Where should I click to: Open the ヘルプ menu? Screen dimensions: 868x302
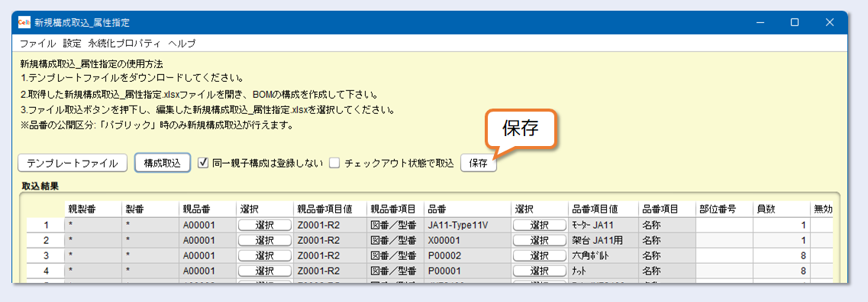tap(182, 43)
